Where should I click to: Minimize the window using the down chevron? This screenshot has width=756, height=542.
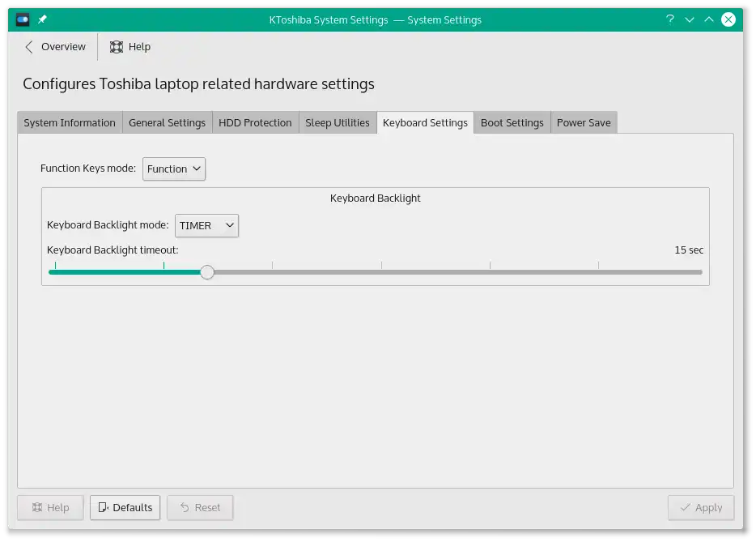[690, 19]
